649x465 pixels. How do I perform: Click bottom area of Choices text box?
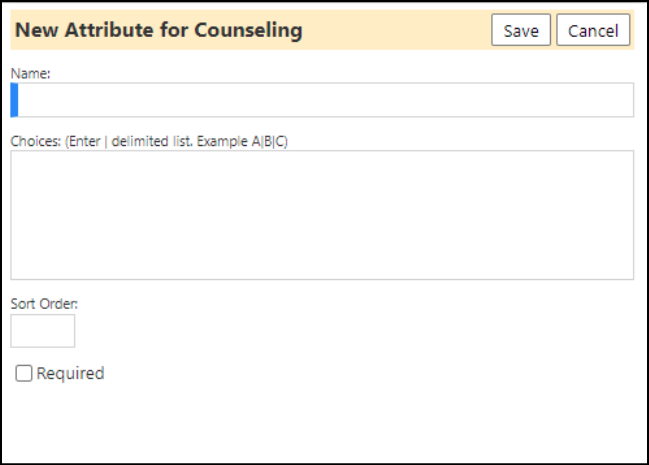322,265
